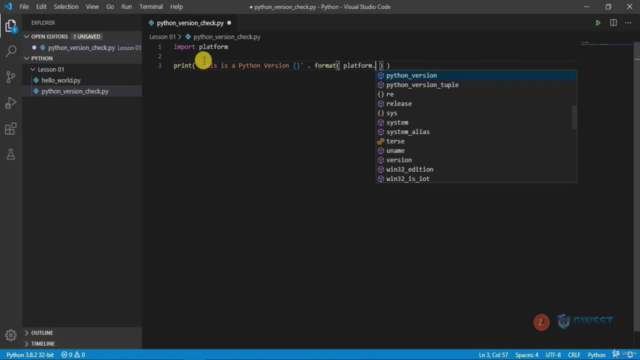Change language mode Python in status bar
This screenshot has height=360, width=640.
(596, 355)
